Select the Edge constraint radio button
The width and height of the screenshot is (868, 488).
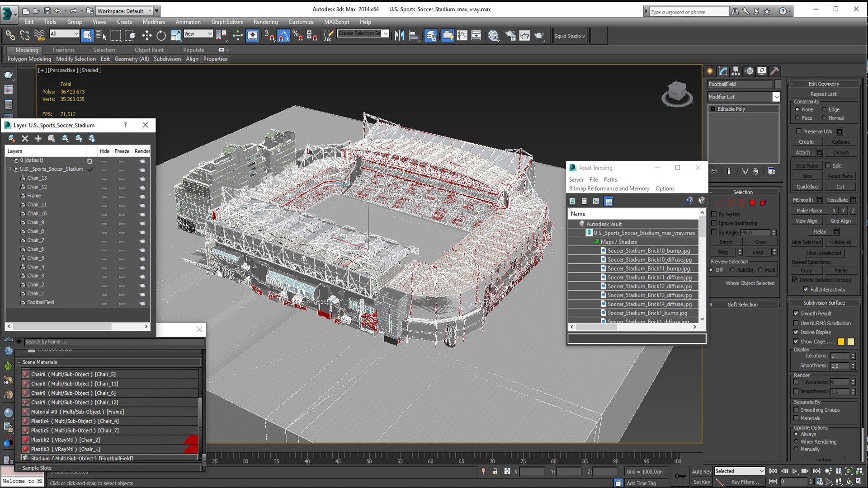coord(824,109)
